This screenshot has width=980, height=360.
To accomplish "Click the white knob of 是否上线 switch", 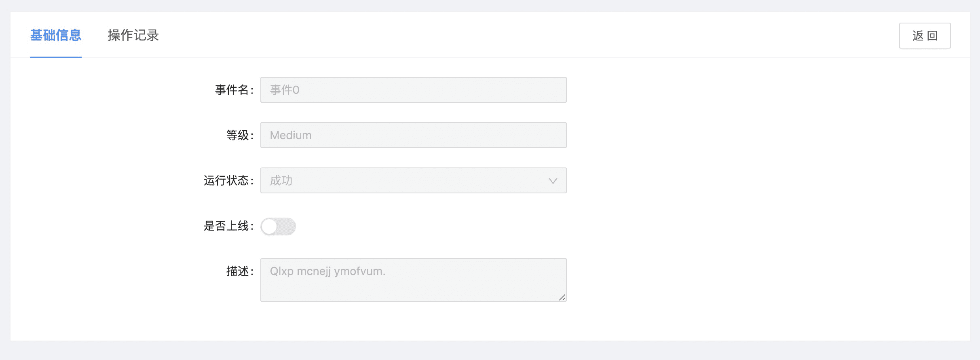I will (x=269, y=227).
